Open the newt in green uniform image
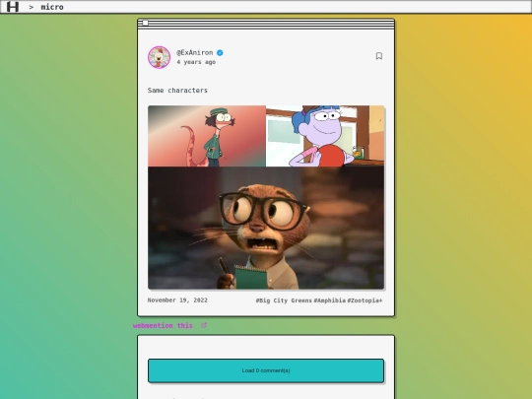Image resolution: width=532 pixels, height=399 pixels. click(x=207, y=136)
